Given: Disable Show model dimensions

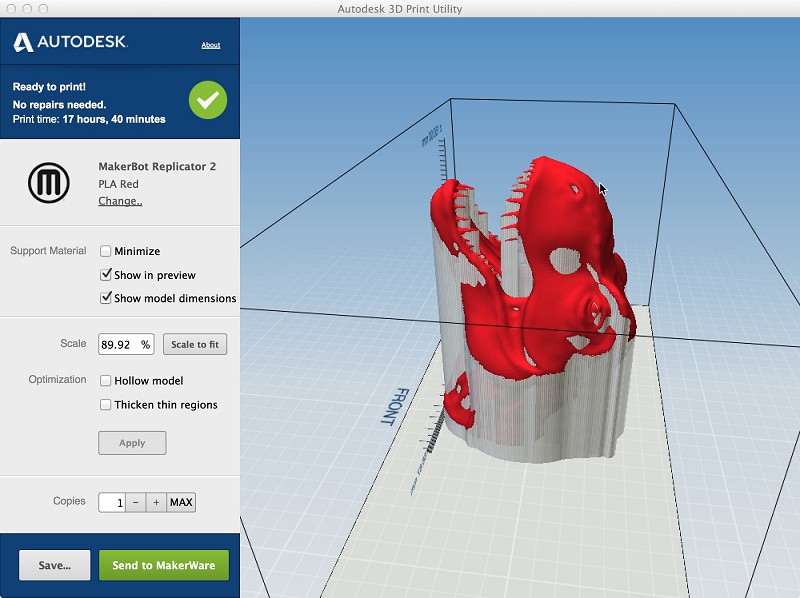Looking at the screenshot, I should click(x=106, y=298).
